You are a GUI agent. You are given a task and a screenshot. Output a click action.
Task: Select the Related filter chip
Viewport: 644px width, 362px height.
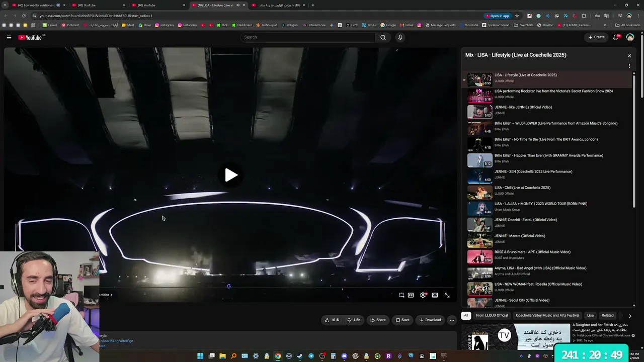[608, 315]
